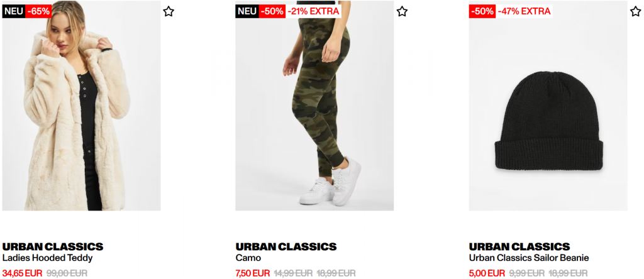The width and height of the screenshot is (644, 279).
Task: Toggle the star icon beside Sailor Beanie
Action: pos(635,11)
